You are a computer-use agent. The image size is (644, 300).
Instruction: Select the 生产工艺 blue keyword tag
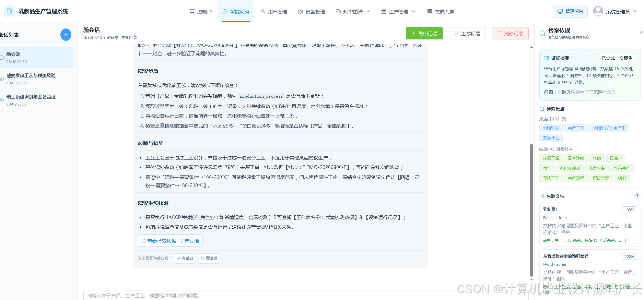pos(576,128)
